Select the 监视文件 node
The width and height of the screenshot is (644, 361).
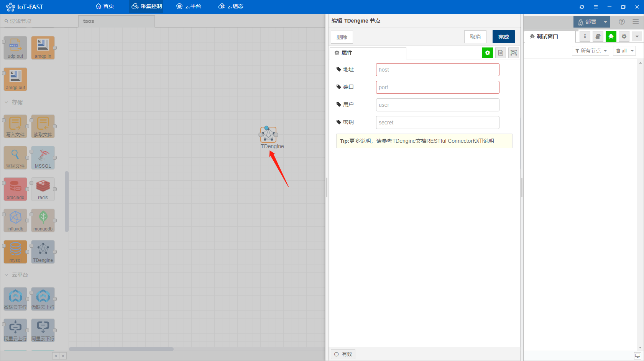click(x=15, y=158)
